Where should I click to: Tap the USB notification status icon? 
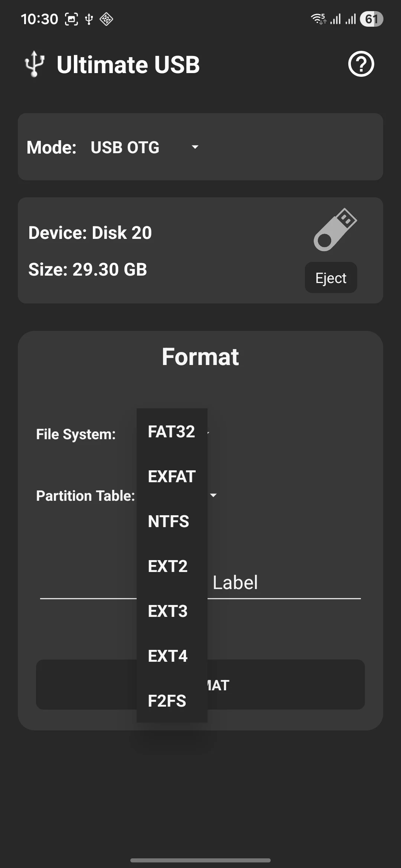[x=89, y=19]
